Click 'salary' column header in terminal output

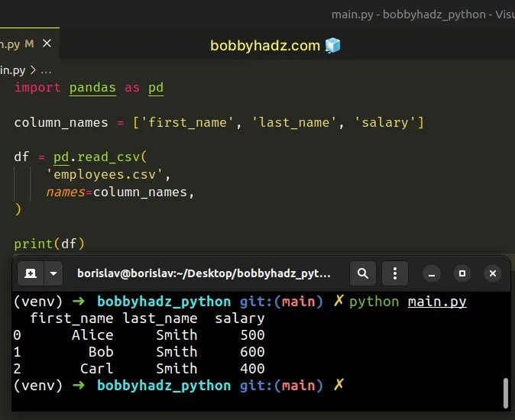(x=240, y=318)
